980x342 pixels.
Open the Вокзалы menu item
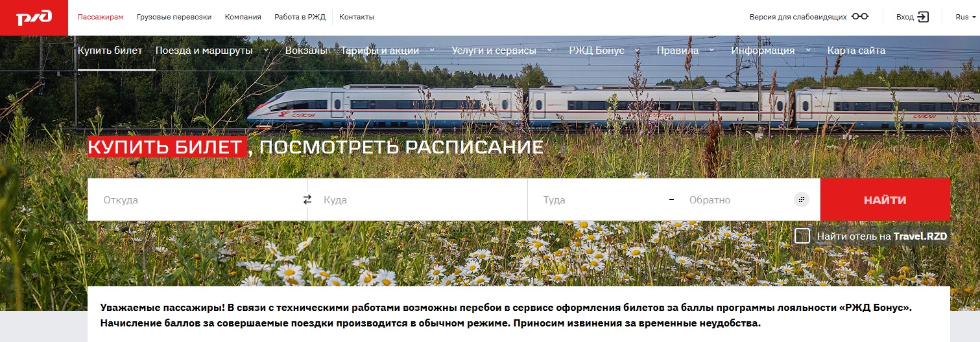coord(306,51)
